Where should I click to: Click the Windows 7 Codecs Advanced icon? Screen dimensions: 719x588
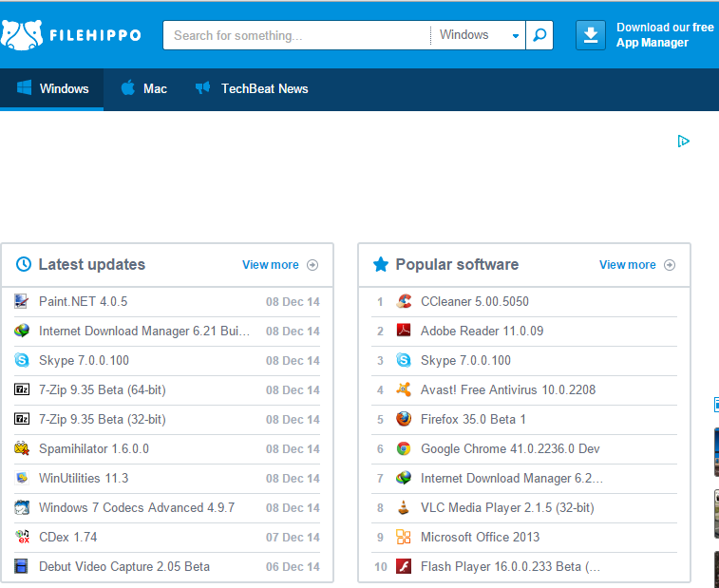point(22,507)
